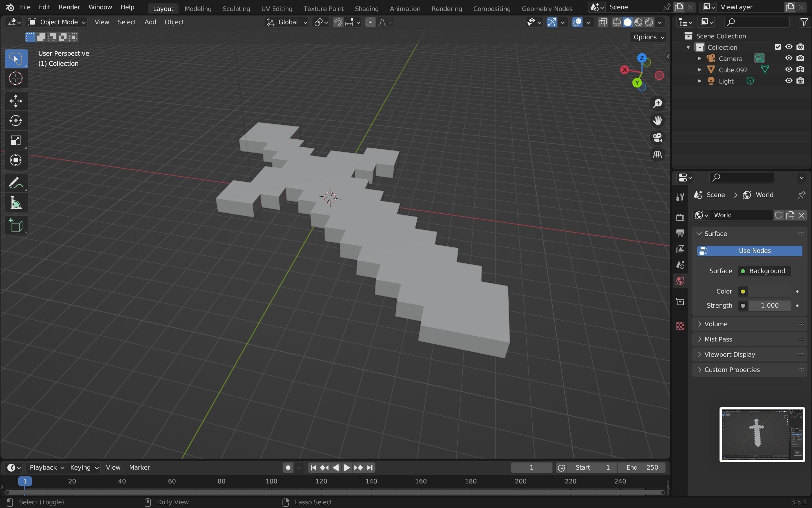
Task: Open the Output properties tab
Action: pos(680,233)
